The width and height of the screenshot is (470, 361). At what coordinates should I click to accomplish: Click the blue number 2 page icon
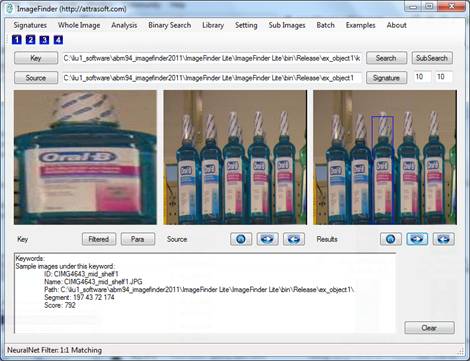pyautogui.click(x=30, y=40)
